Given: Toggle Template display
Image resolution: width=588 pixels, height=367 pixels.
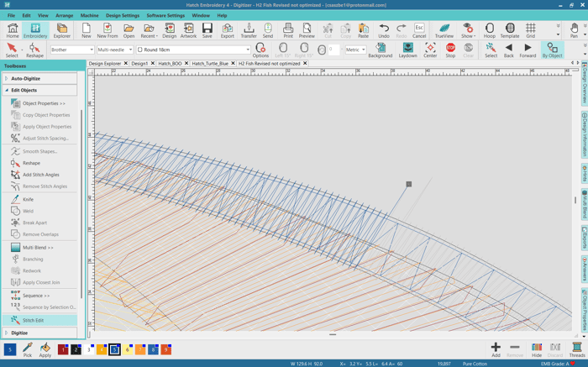Looking at the screenshot, I should [510, 30].
